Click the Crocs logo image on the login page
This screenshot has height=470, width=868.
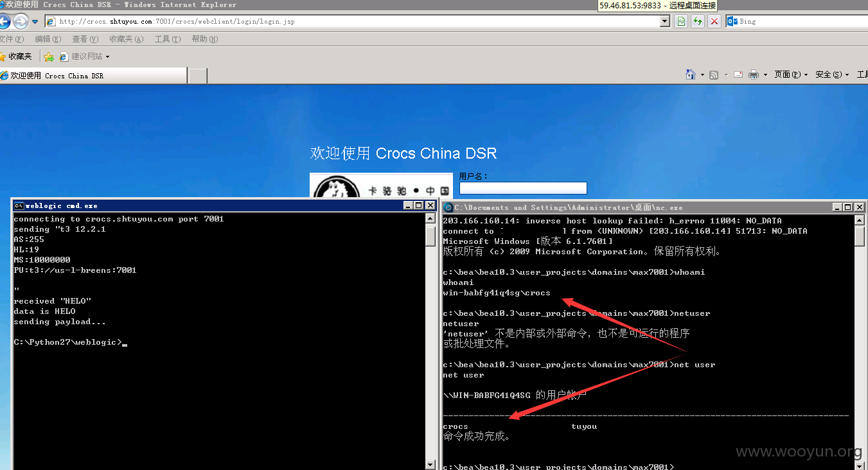point(381,186)
